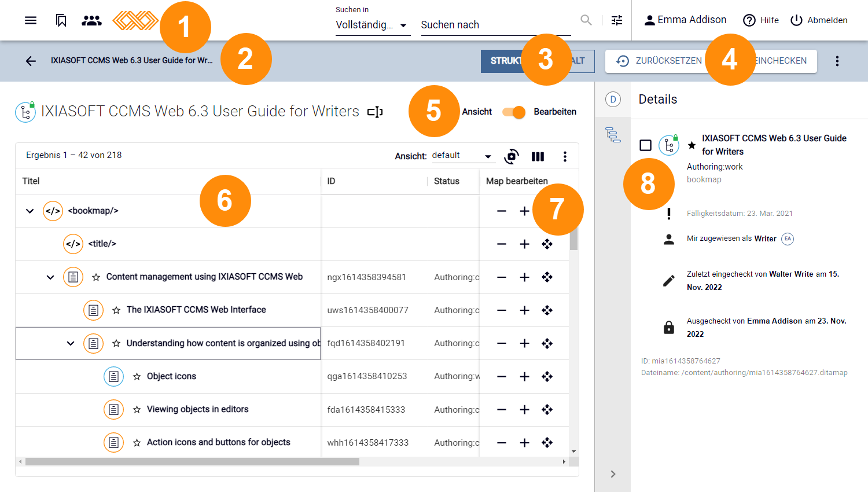The image size is (868, 492).
Task: Rename map title with edit icon
Action: tap(375, 112)
